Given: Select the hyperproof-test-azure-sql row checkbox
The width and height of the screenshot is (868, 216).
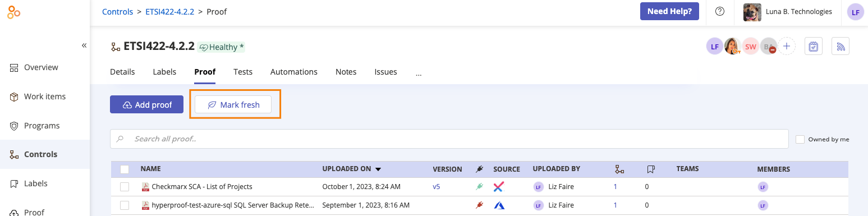Looking at the screenshot, I should click(x=125, y=205).
